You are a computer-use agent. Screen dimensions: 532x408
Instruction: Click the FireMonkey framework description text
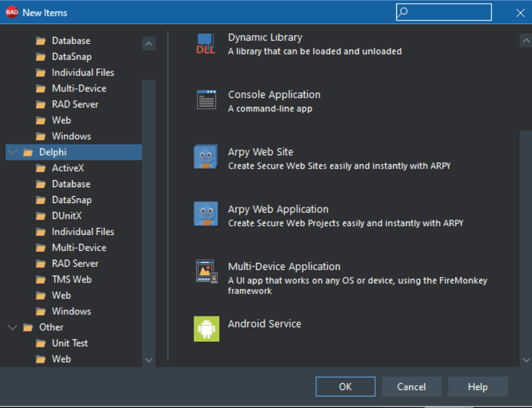click(x=357, y=286)
